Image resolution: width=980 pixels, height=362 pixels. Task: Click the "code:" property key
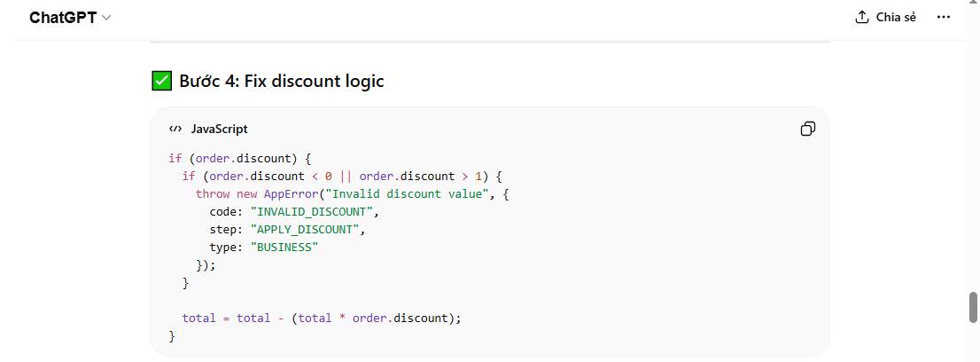point(227,211)
